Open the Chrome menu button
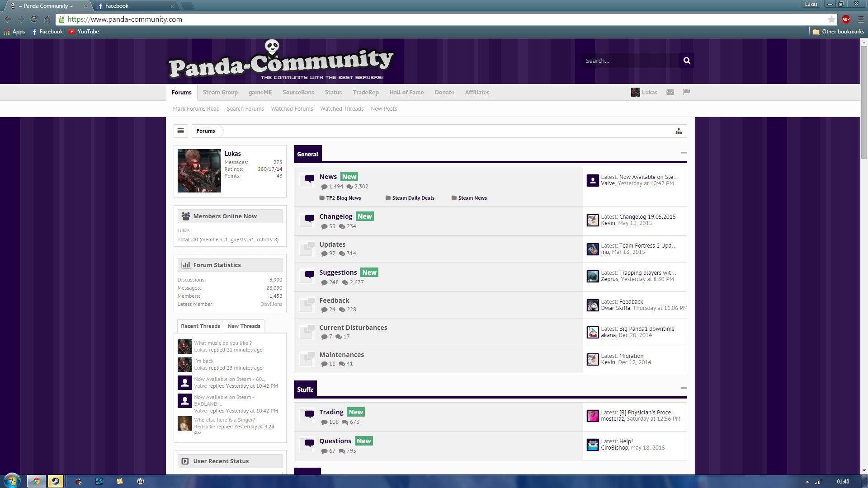The width and height of the screenshot is (868, 488). 860,19
